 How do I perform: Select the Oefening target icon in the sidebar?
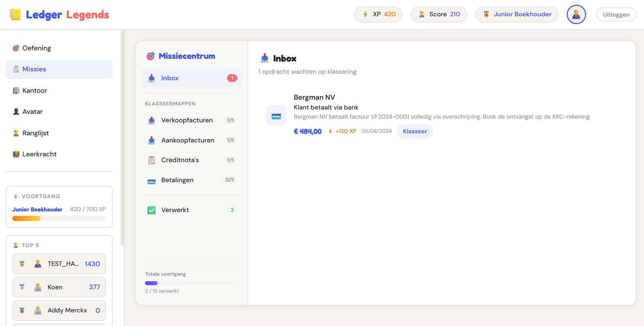(15, 48)
